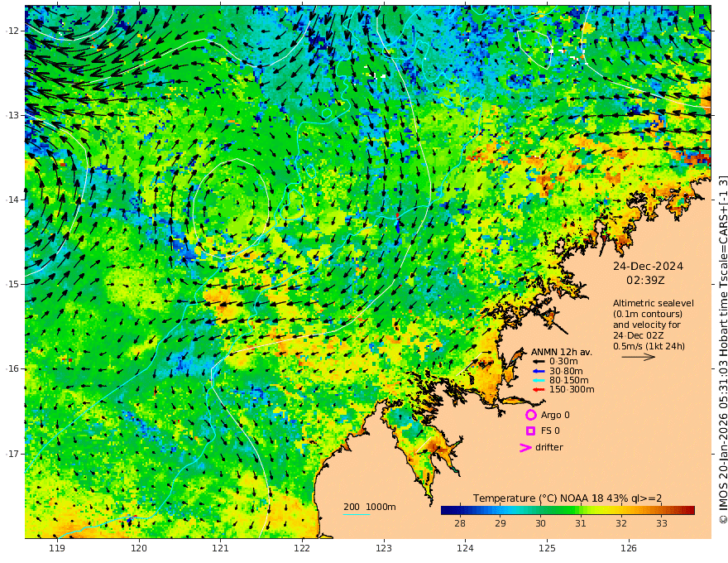Click the 'Argo 0' legend label
The image size is (728, 563).
tap(555, 415)
